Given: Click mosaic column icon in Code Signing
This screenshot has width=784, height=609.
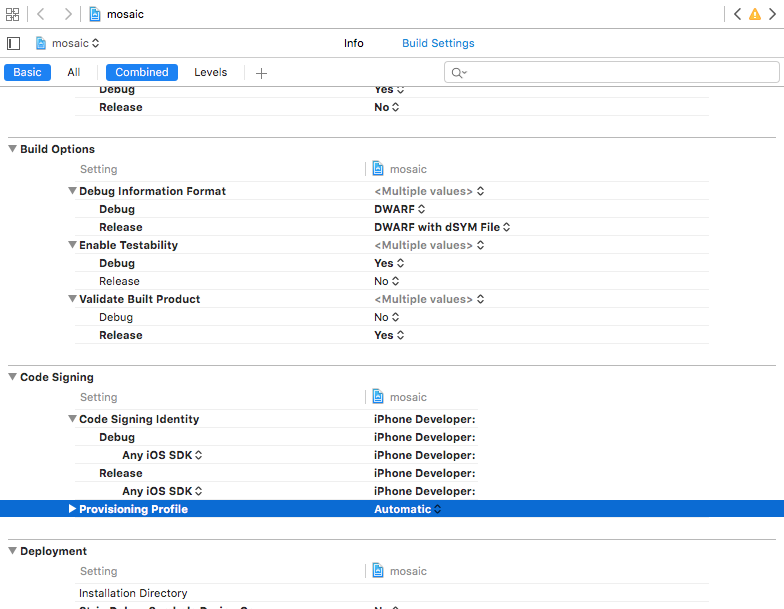Looking at the screenshot, I should pos(378,397).
